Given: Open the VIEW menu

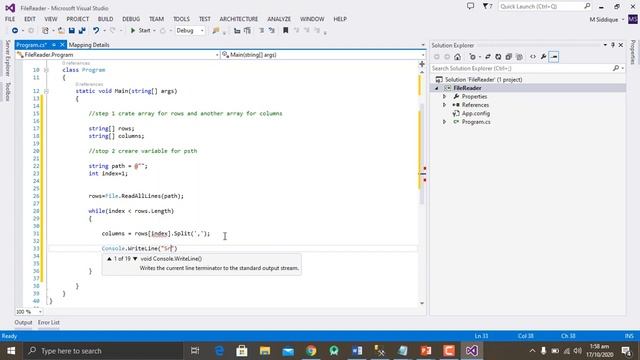Looking at the screenshot, I should 51,19.
